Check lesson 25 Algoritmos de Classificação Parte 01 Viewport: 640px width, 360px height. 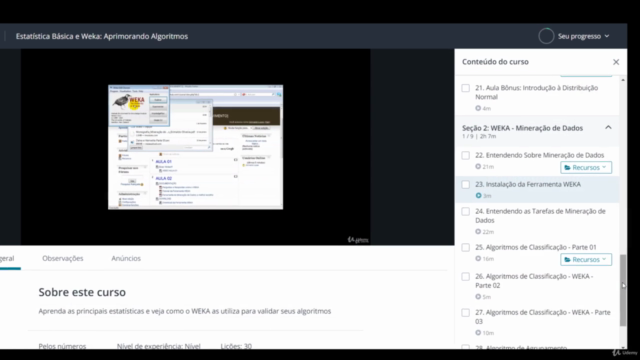tap(465, 247)
